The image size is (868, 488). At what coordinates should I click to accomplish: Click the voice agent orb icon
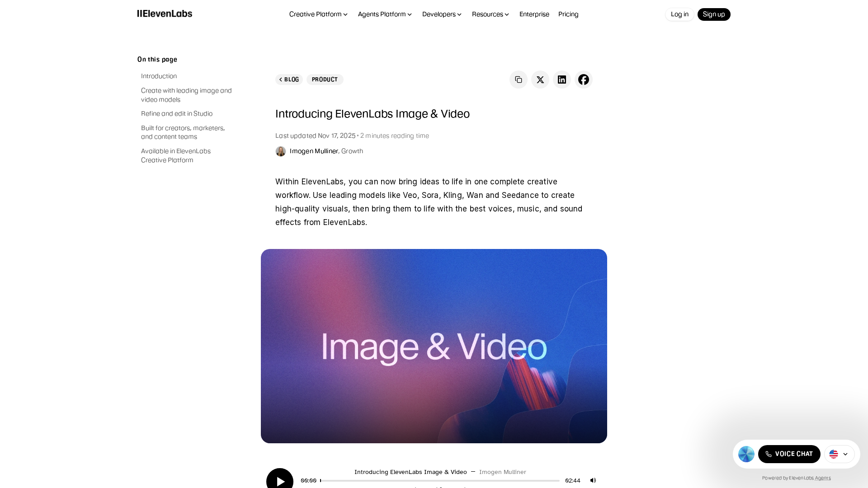(746, 454)
